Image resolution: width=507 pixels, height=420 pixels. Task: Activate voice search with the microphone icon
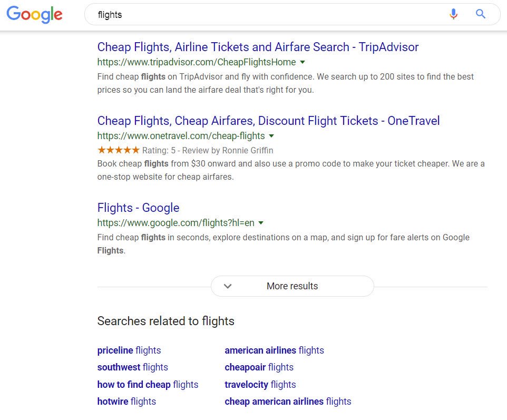pyautogui.click(x=453, y=14)
